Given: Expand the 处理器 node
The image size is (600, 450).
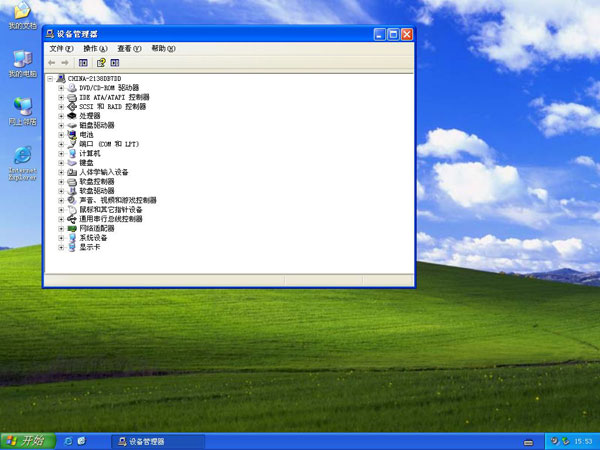Looking at the screenshot, I should 61,116.
